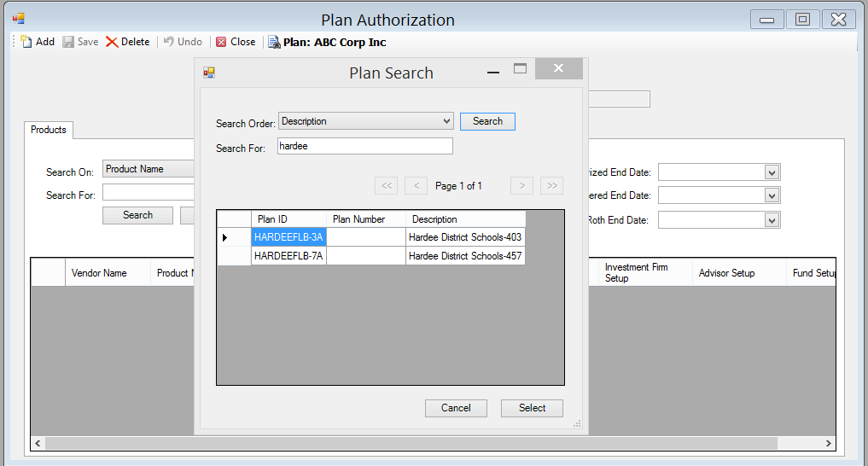Click the Advisor Setup column header

point(739,273)
